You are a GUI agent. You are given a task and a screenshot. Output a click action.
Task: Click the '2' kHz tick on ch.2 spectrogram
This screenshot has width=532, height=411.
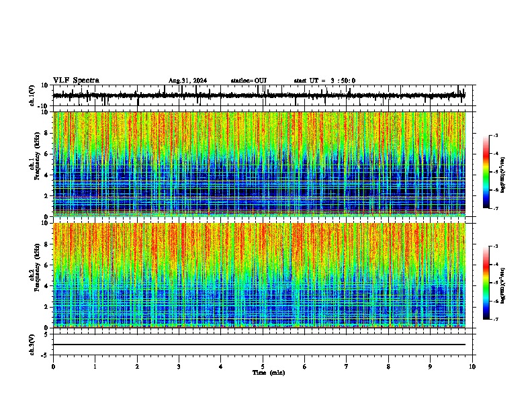47,307
